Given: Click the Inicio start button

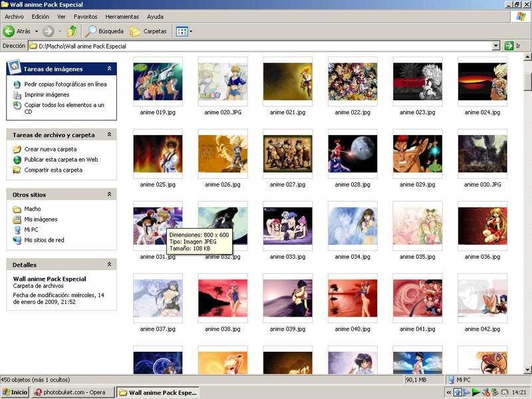Looking at the screenshot, I should point(15,392).
